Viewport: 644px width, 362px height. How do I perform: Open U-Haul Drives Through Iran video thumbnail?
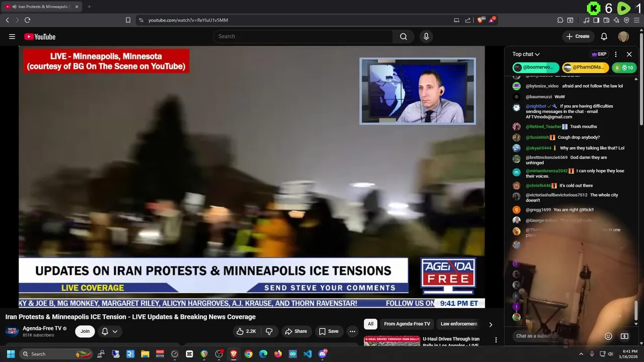(392, 341)
